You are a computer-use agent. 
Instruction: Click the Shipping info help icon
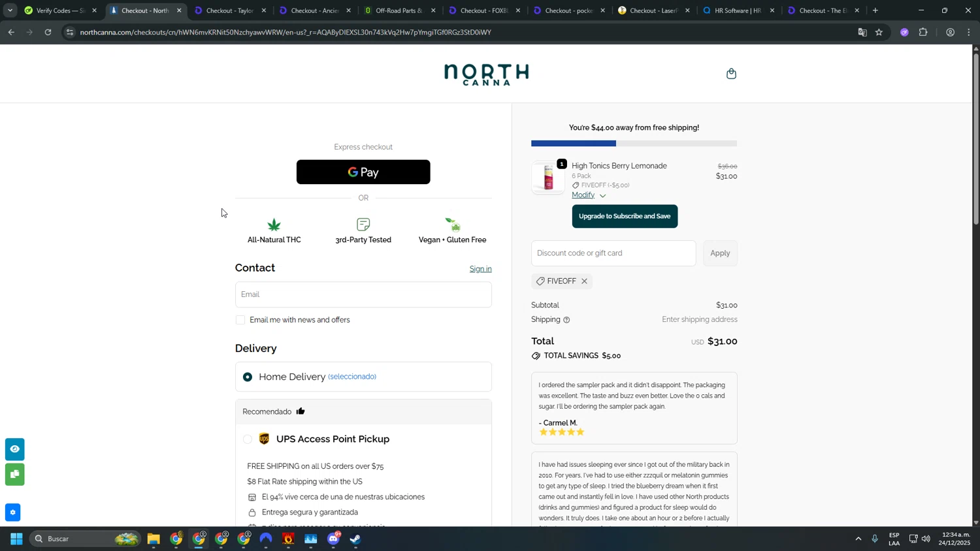566,320
